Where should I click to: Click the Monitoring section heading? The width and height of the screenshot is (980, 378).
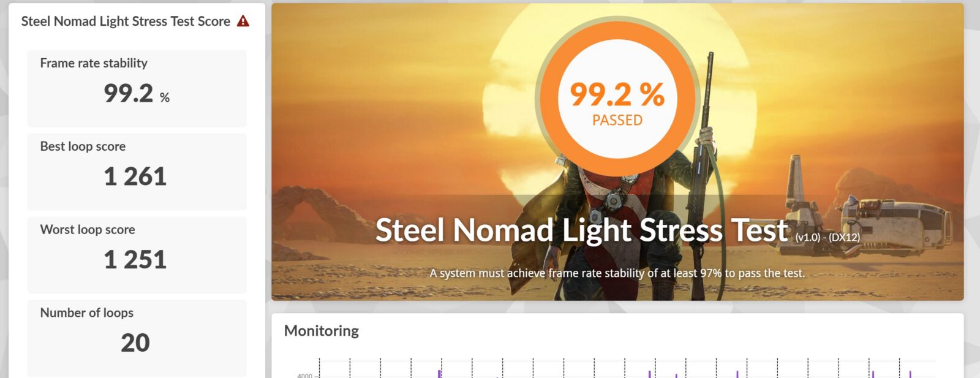click(322, 331)
